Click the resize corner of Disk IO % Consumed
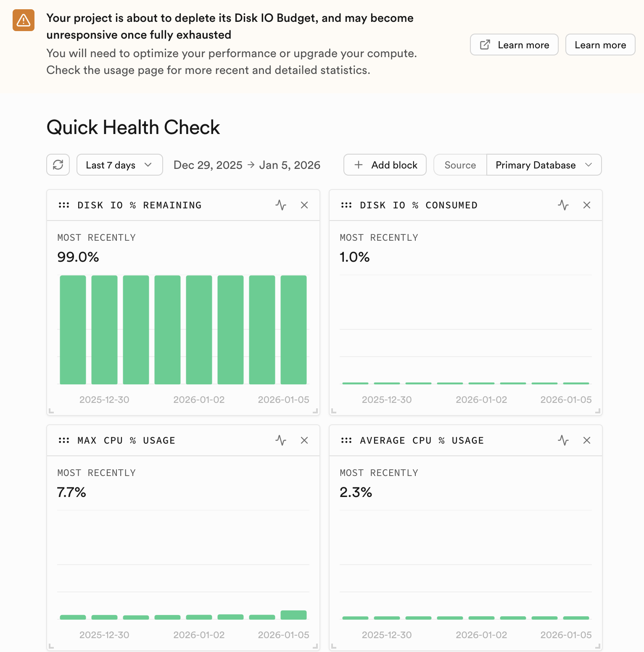 [x=598, y=411]
